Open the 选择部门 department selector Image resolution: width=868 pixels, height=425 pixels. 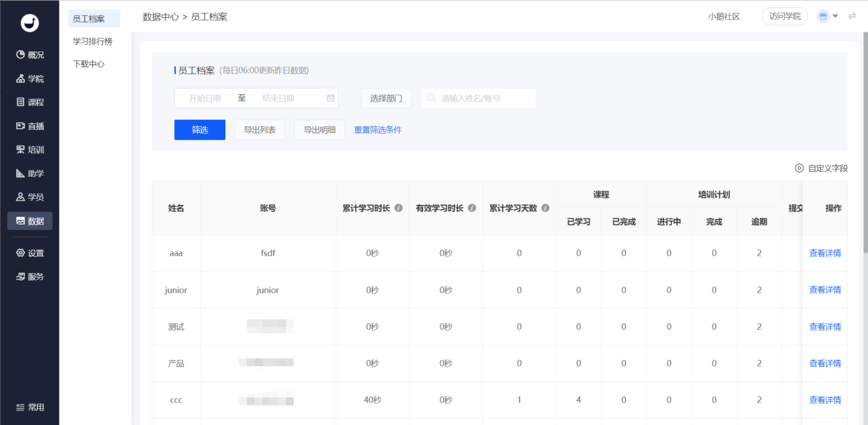[386, 98]
